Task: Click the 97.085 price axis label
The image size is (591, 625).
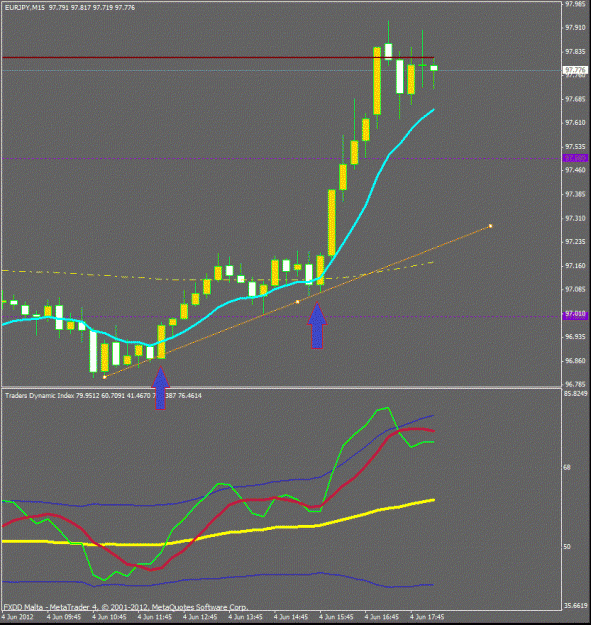Action: pos(575,289)
